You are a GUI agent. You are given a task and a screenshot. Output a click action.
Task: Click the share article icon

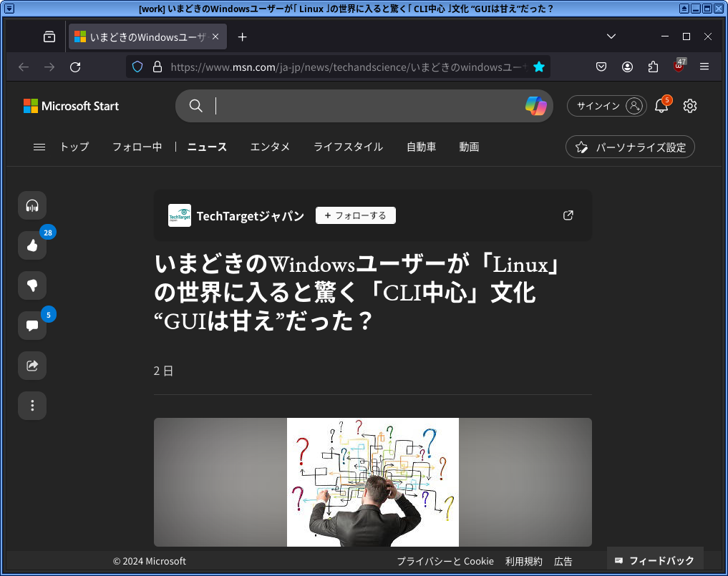[x=31, y=366]
